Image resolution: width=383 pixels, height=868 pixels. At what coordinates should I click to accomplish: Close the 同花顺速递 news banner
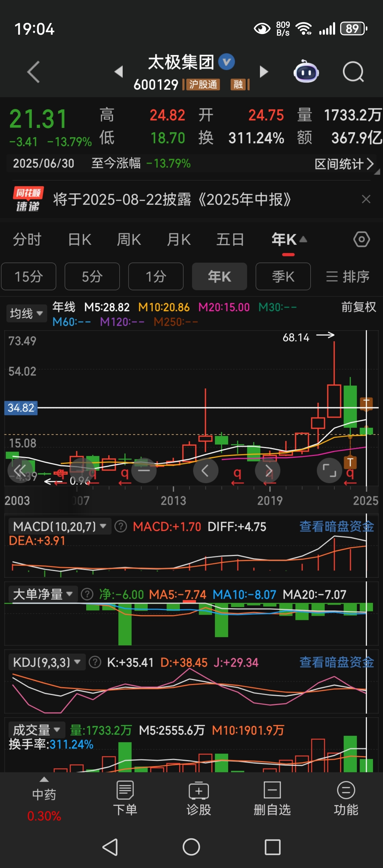point(366,199)
